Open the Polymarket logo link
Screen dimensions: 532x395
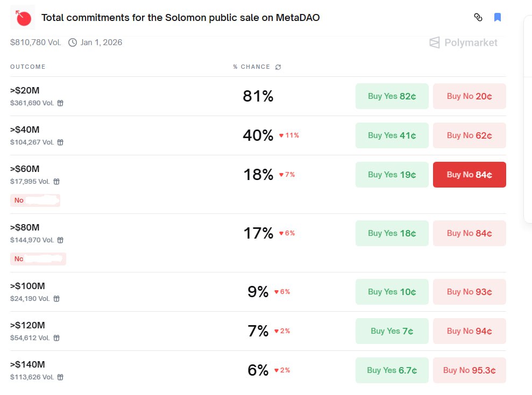[463, 42]
